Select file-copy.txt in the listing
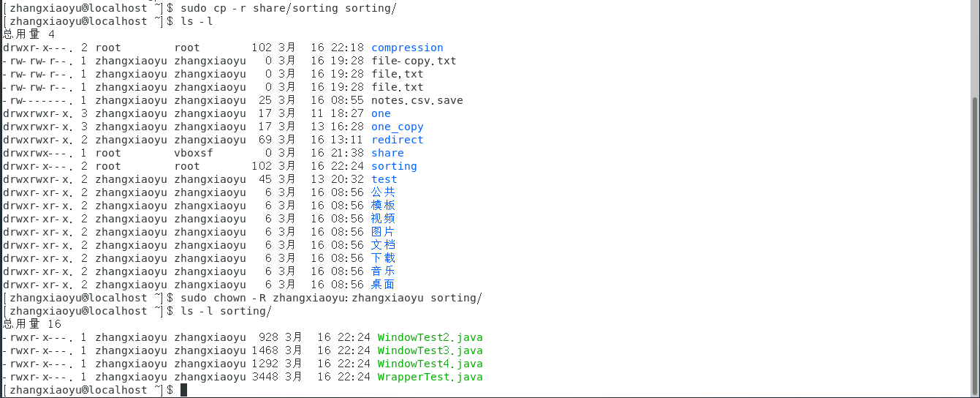 (414, 61)
